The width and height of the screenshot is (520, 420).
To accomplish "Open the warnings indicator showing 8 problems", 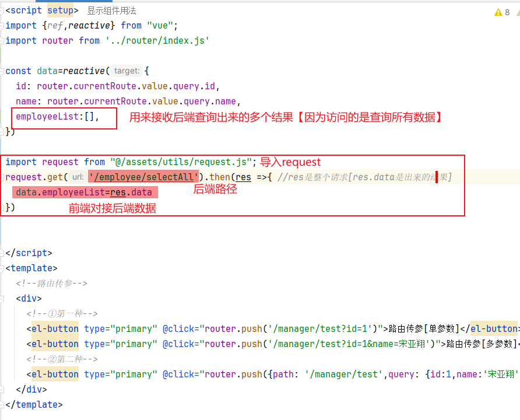I will click(502, 12).
